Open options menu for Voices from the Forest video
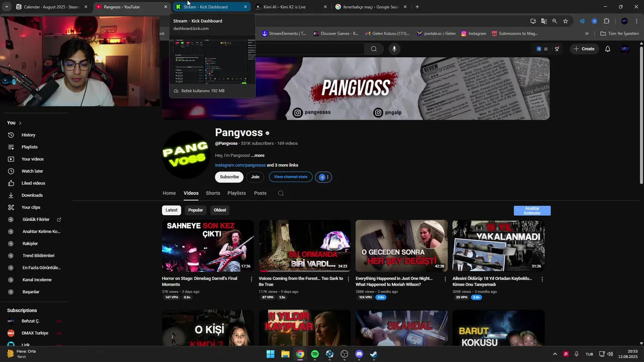This screenshot has height=362, width=644. 348,279
